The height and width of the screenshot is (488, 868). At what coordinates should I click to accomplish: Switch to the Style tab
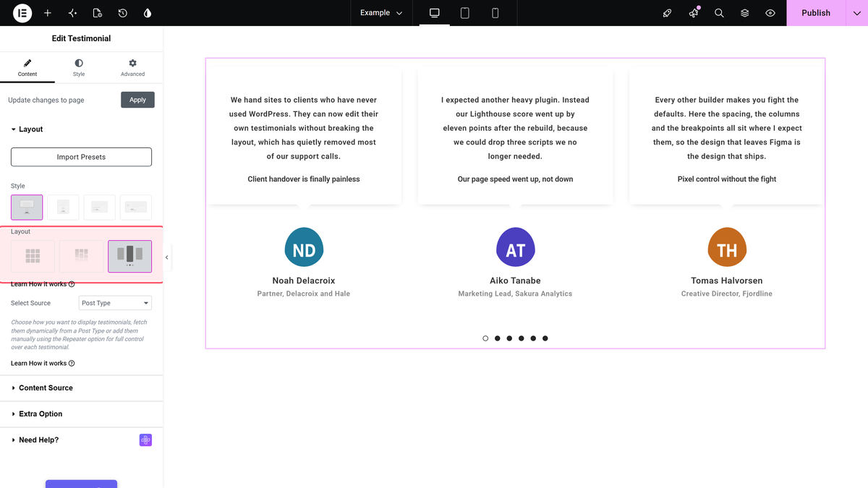pos(79,69)
